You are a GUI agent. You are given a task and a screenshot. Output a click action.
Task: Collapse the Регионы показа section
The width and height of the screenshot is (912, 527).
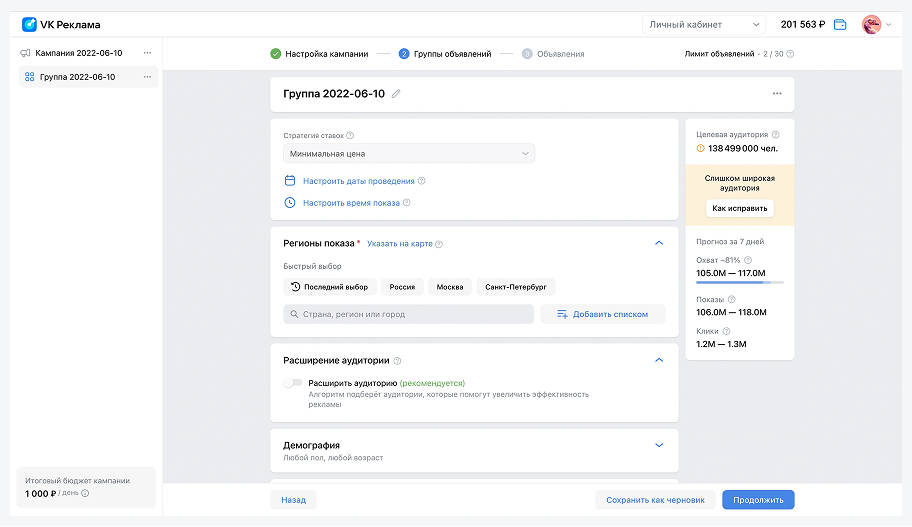658,243
